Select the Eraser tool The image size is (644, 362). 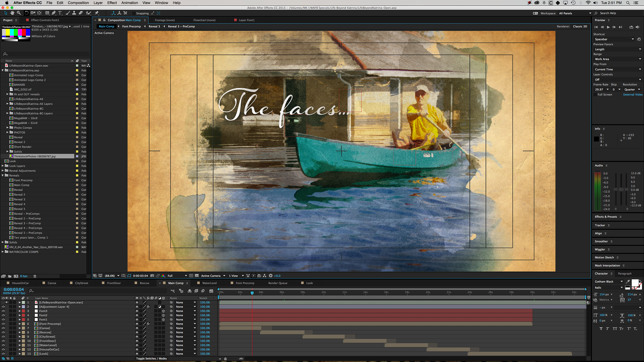click(x=81, y=13)
